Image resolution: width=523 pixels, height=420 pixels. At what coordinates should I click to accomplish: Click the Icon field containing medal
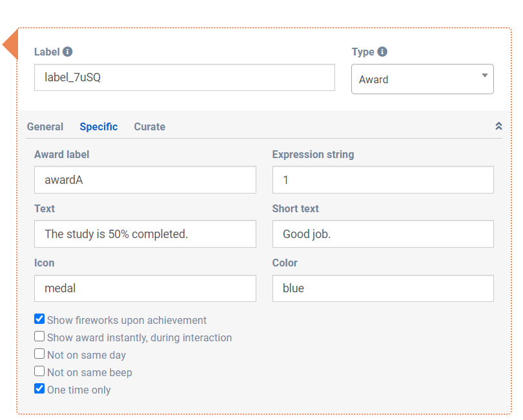[145, 288]
